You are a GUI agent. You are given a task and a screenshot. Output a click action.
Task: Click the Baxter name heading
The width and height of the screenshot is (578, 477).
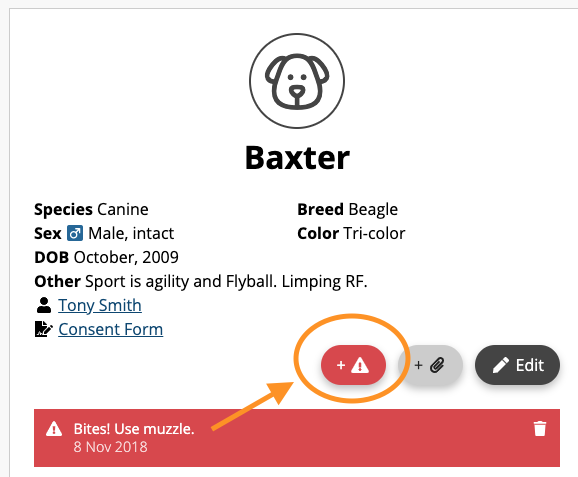click(297, 158)
